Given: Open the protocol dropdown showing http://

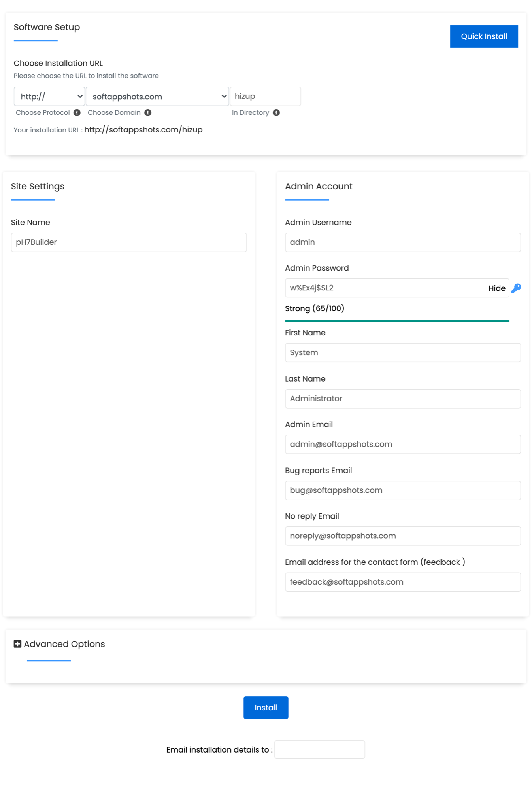Looking at the screenshot, I should click(49, 96).
